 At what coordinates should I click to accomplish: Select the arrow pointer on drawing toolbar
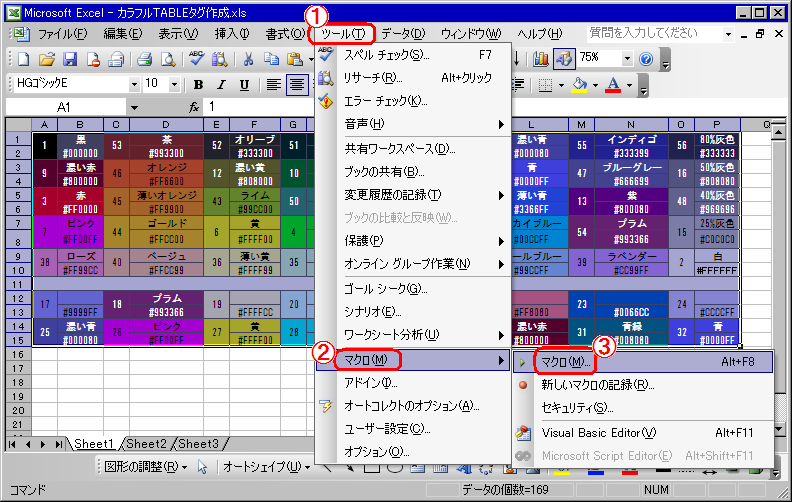click(x=202, y=467)
